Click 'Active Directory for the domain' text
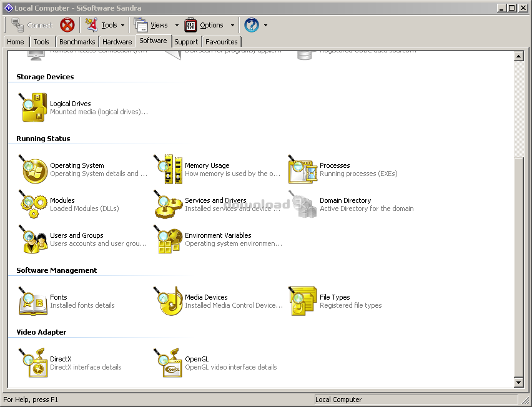532x407 pixels. coord(367,208)
